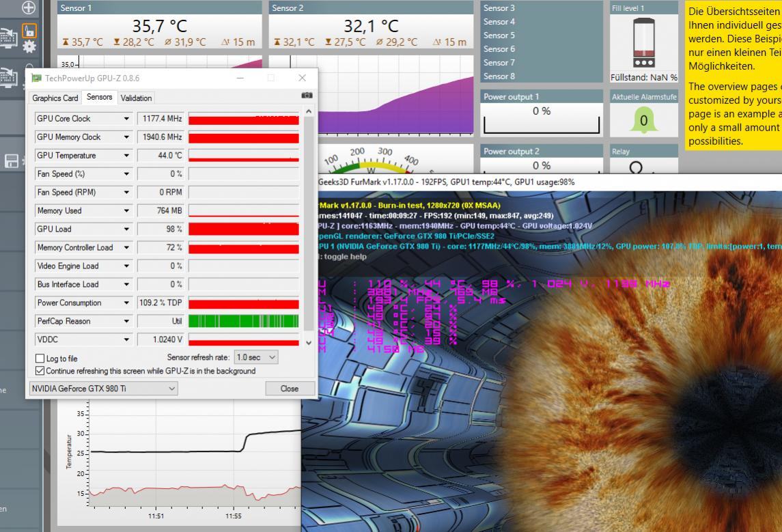Click the GPU-Z title bar app icon
The height and width of the screenshot is (532, 782).
36,78
